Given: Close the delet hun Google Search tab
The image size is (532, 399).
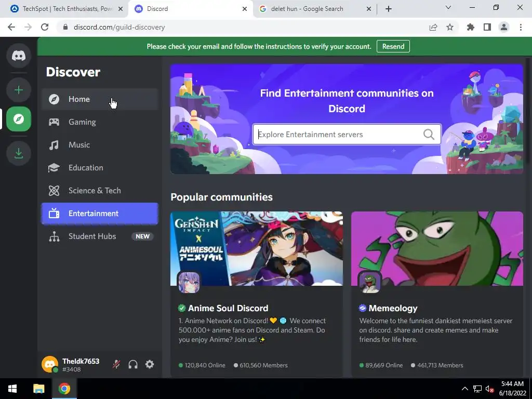Looking at the screenshot, I should [369, 9].
